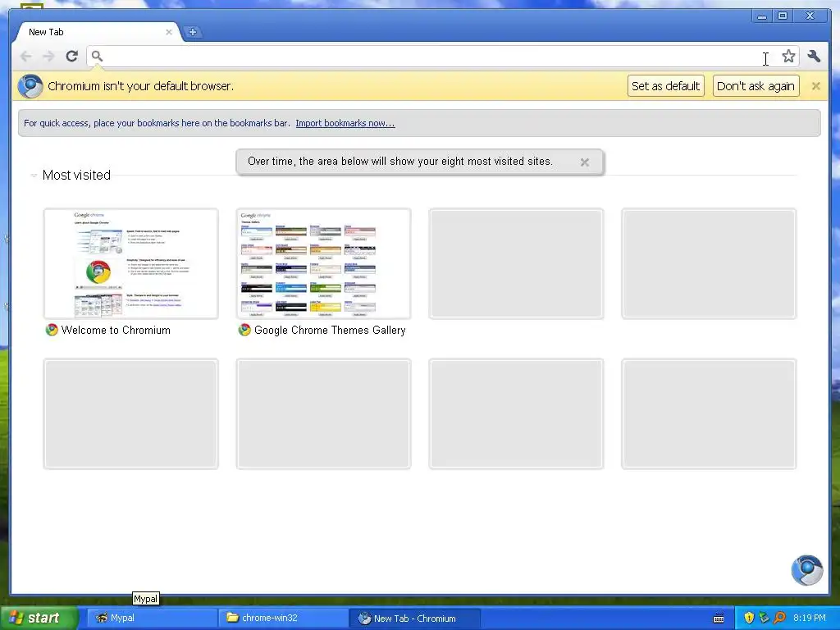The width and height of the screenshot is (840, 630).
Task: Click the Chromium logo at bottom right
Action: click(807, 571)
